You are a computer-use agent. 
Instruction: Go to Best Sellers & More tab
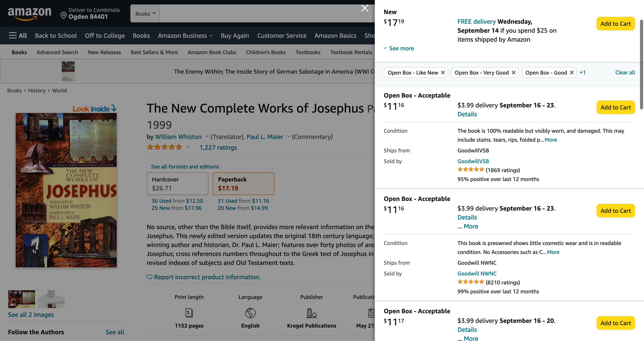154,52
